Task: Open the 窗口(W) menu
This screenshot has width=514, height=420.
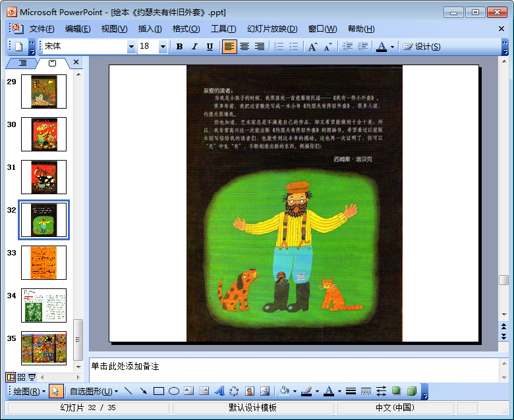Action: (322, 29)
